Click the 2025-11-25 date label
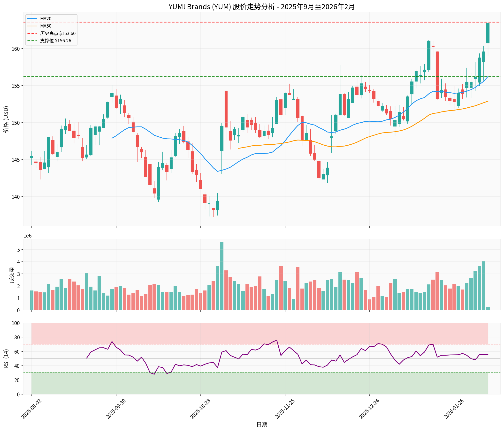Image resolution: width=504 pixels, height=431 pixels. 285,409
